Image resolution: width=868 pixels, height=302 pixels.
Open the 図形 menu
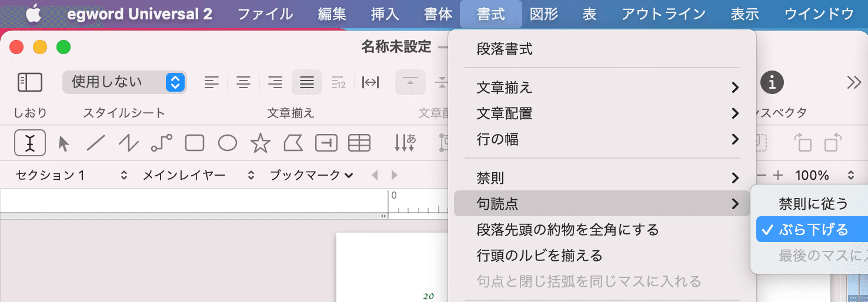pos(544,14)
